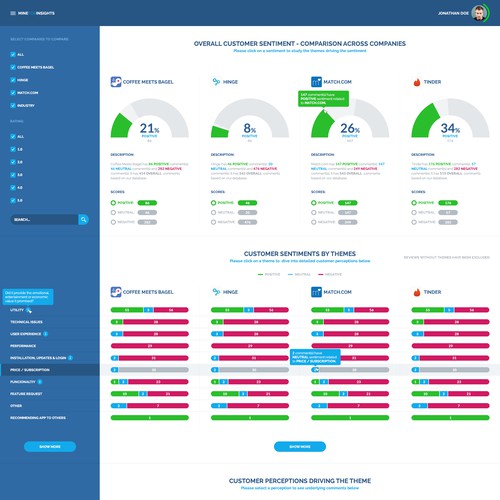Screen dimensions: 500x500
Task: Click inside the Search input field
Action: [x=45, y=219]
